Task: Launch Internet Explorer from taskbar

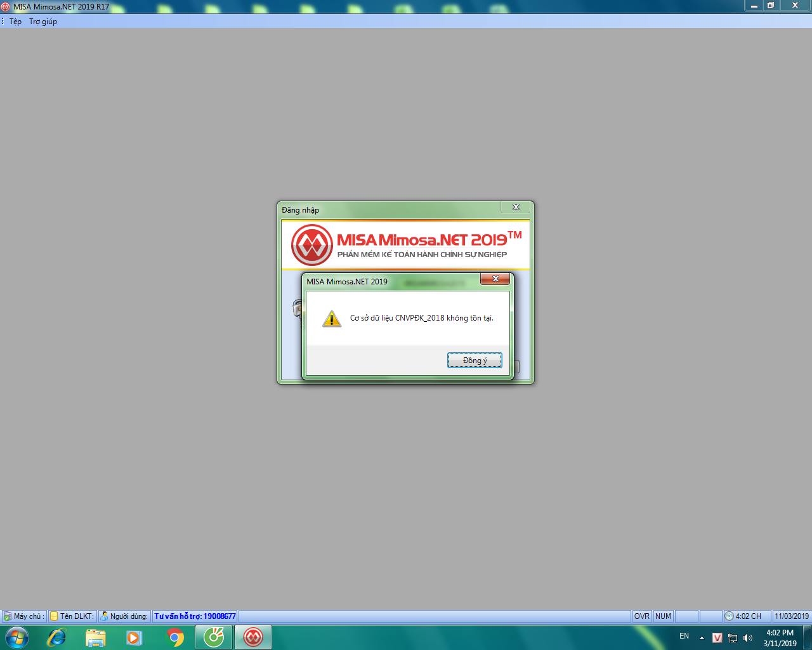Action: [x=57, y=637]
